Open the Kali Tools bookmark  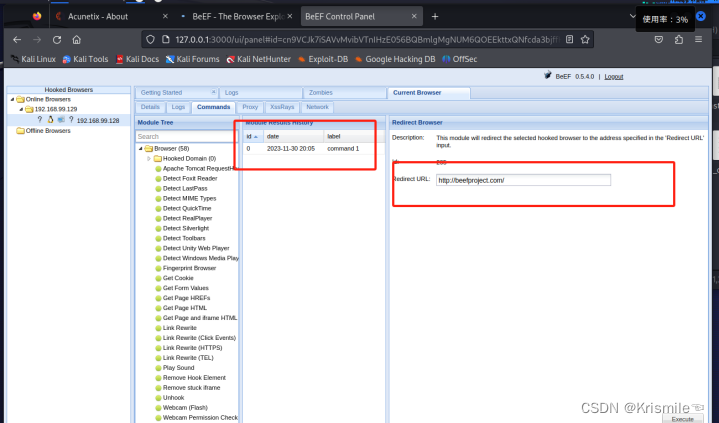[x=85, y=59]
